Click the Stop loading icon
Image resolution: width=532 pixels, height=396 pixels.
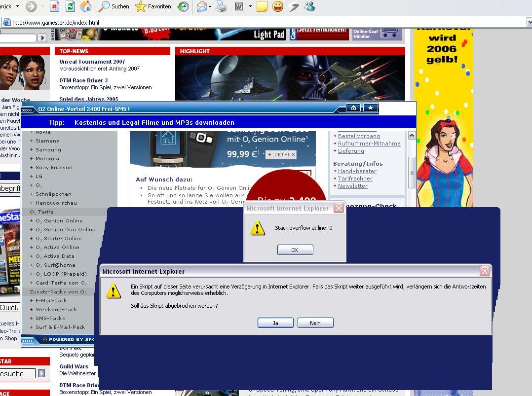[54, 6]
